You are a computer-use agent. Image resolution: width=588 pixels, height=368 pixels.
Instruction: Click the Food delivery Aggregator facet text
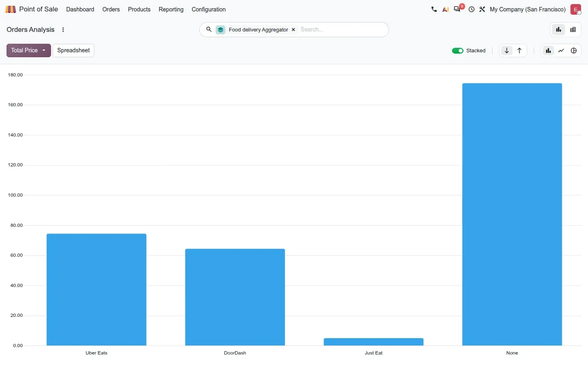tap(258, 30)
